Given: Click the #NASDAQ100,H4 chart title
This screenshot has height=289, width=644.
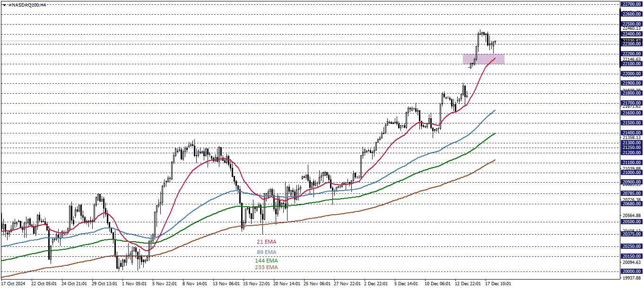Looking at the screenshot, I should [x=27, y=4].
